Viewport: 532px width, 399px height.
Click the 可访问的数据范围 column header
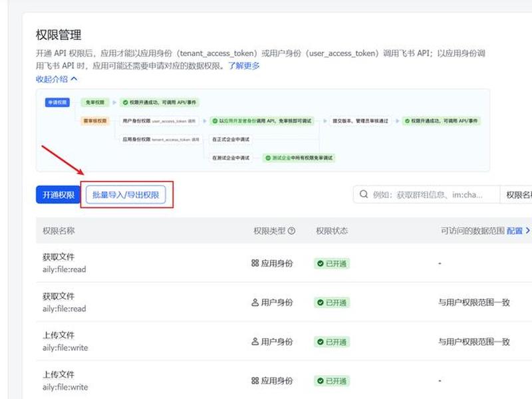click(473, 231)
